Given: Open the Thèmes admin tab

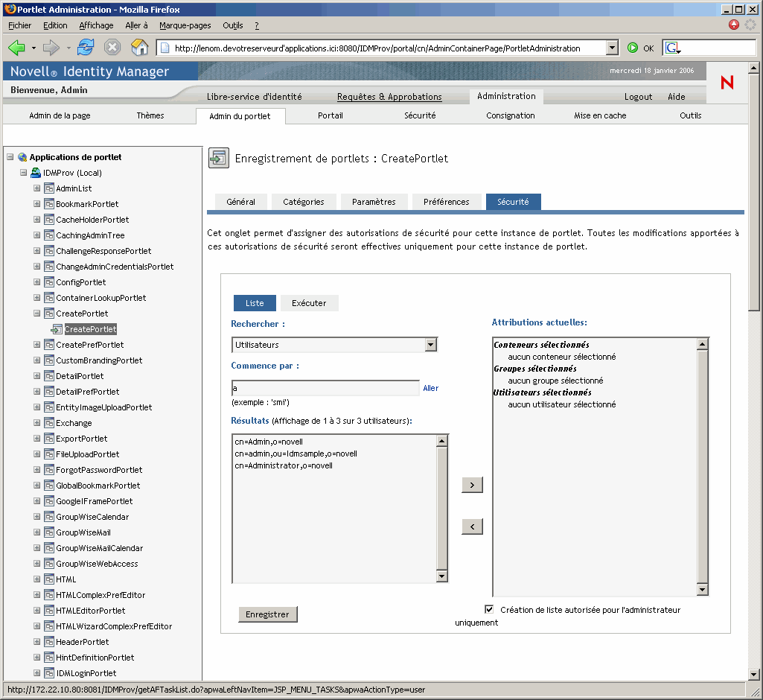Looking at the screenshot, I should click(150, 115).
